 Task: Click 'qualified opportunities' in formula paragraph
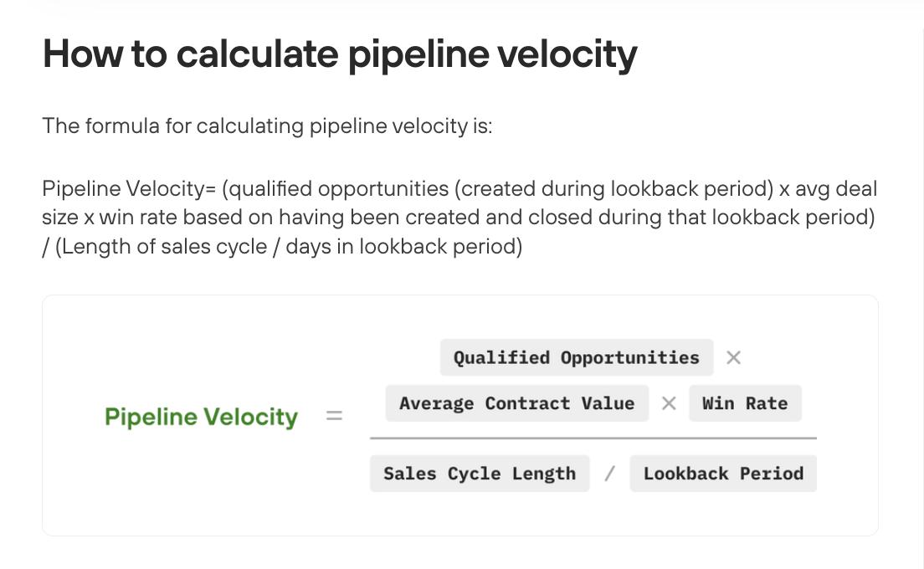pos(339,189)
